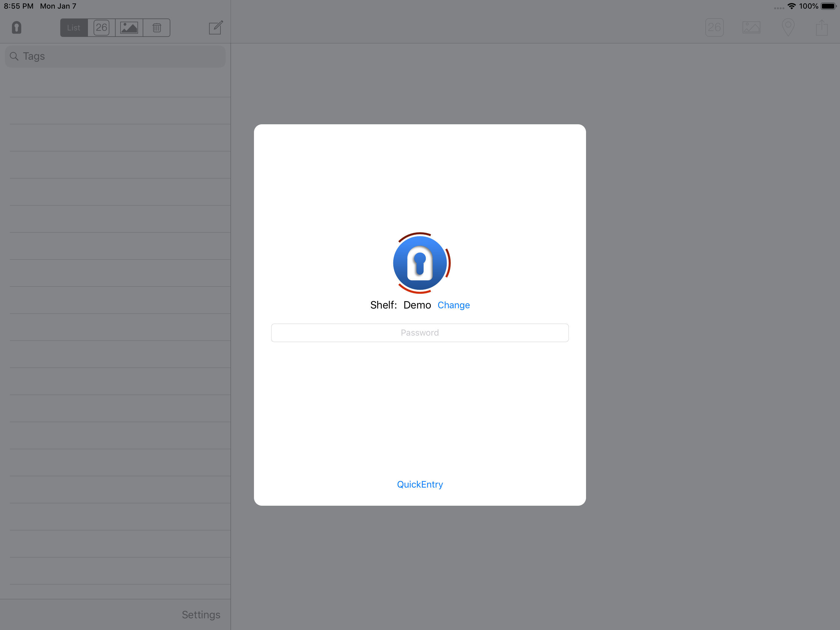Tap the Wi-Fi status icon

791,6
